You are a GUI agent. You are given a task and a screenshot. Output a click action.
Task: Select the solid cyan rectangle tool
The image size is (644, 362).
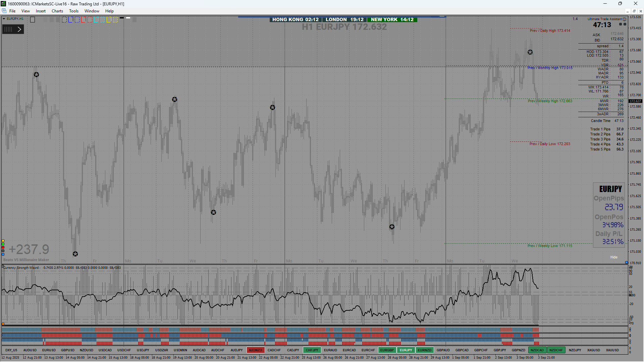96,20
